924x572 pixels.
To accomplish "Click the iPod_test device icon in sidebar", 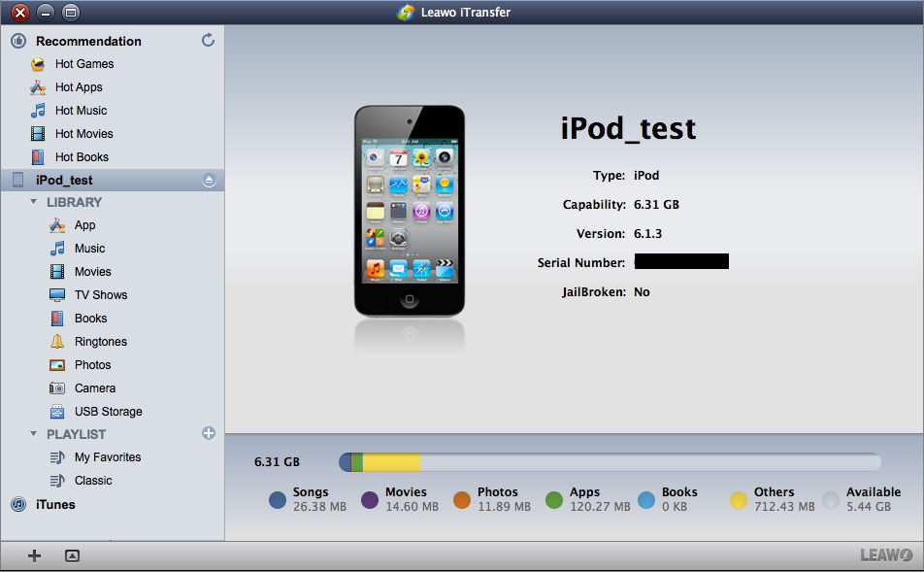I will (18, 180).
